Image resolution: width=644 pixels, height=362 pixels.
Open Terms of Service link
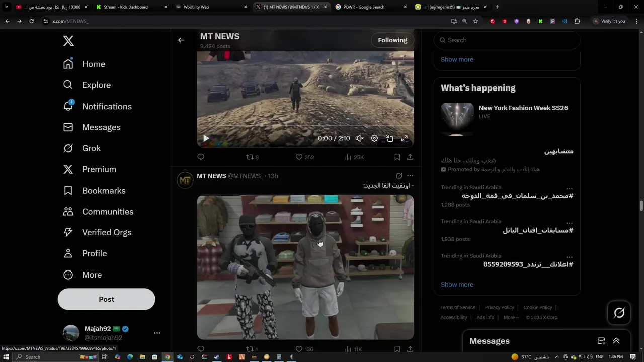coord(458,307)
